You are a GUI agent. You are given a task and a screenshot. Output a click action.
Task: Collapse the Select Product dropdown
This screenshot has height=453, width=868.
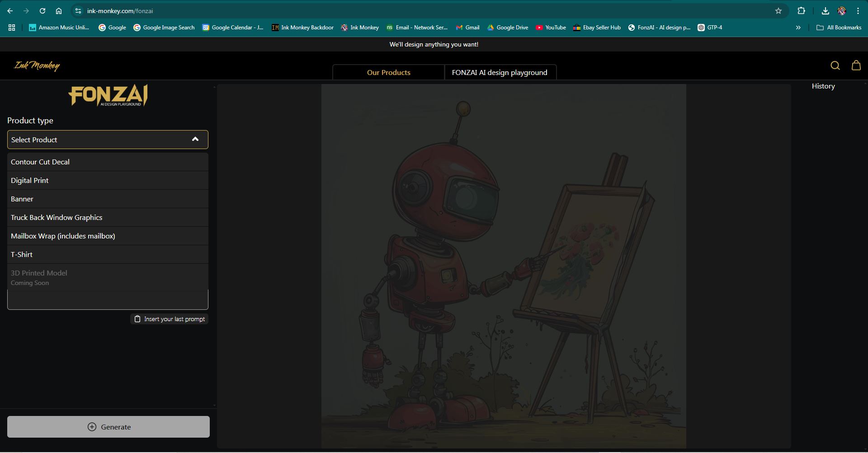tap(108, 140)
